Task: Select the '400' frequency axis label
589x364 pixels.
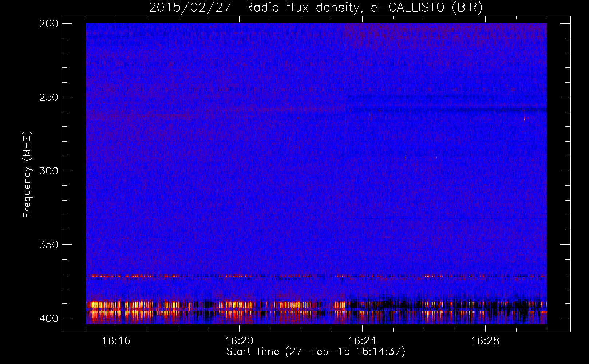Action: 49,318
